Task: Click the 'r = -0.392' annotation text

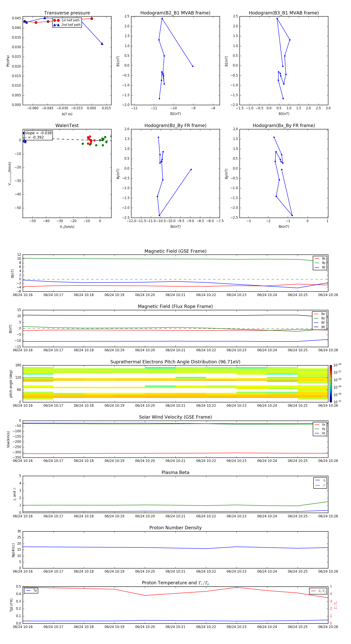Action: pos(35,137)
